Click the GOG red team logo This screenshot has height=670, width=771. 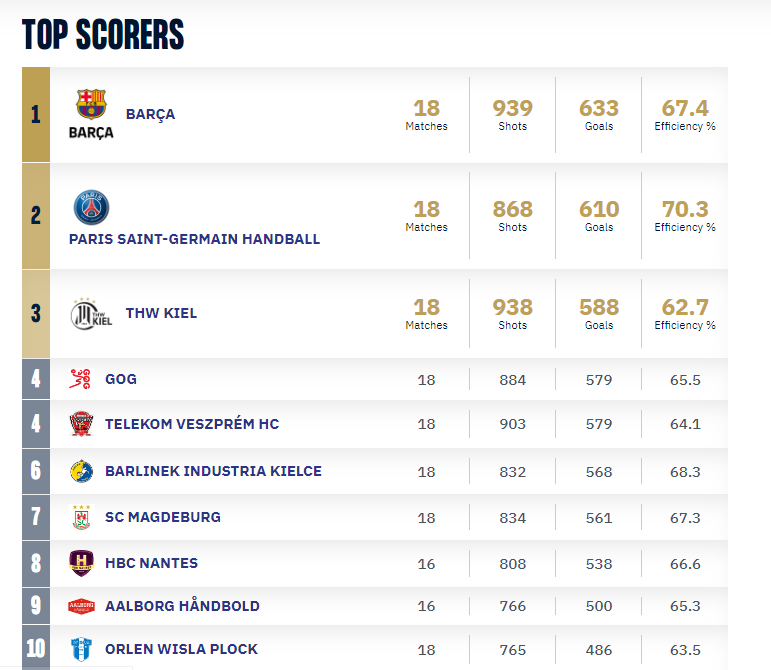81,380
